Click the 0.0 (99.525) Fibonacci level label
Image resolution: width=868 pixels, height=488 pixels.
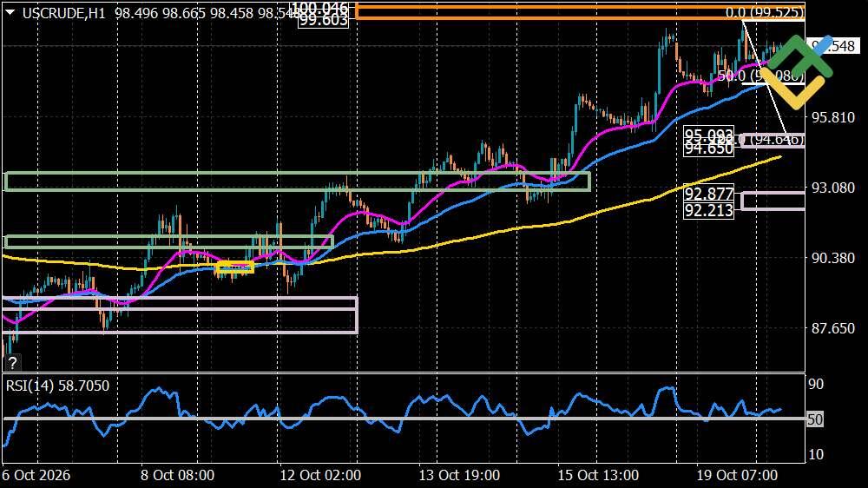click(765, 12)
